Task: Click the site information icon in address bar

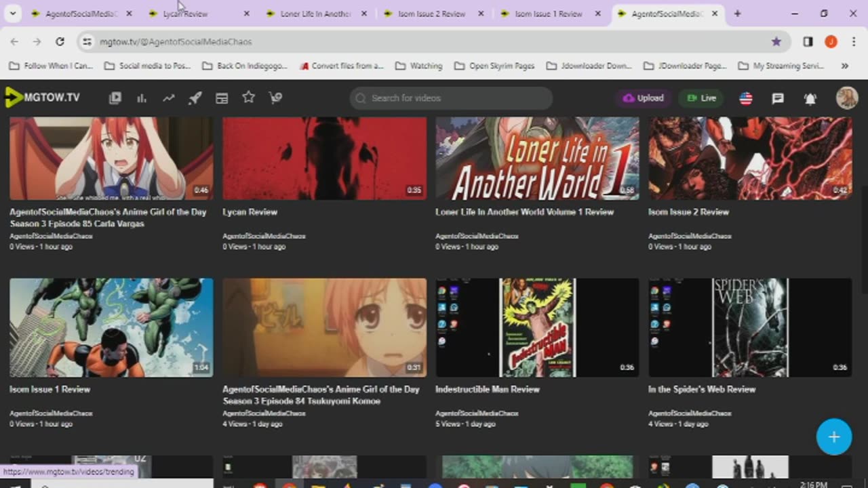Action: [87, 41]
